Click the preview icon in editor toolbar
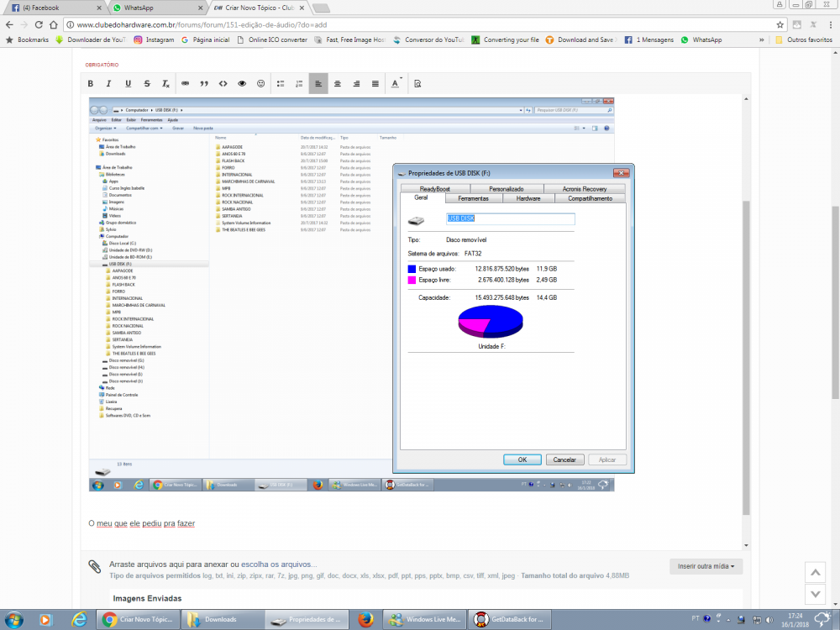This screenshot has width=840, height=630. (417, 84)
